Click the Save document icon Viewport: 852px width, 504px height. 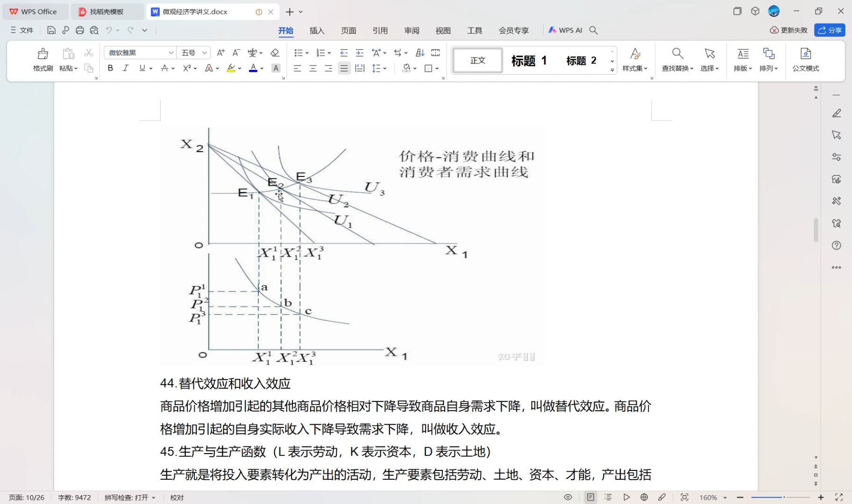pyautogui.click(x=51, y=30)
